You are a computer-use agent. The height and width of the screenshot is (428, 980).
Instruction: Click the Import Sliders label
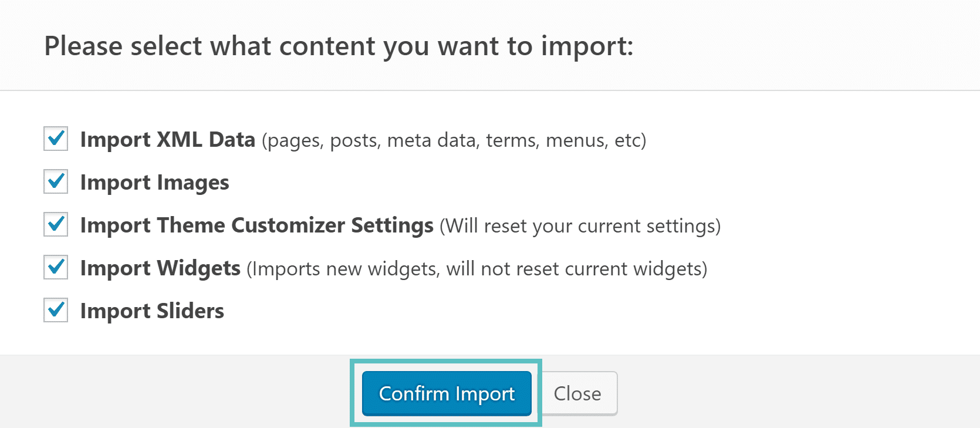pos(151,311)
